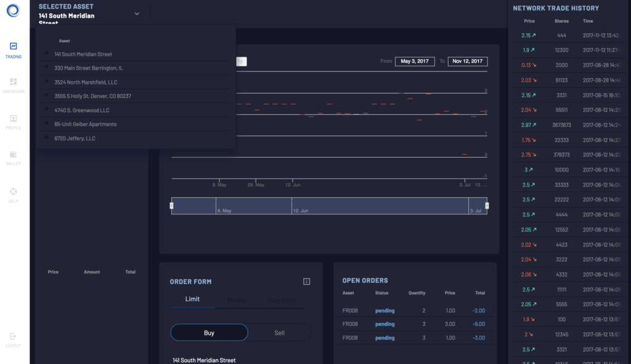Click the circular app logo

click(x=13, y=10)
